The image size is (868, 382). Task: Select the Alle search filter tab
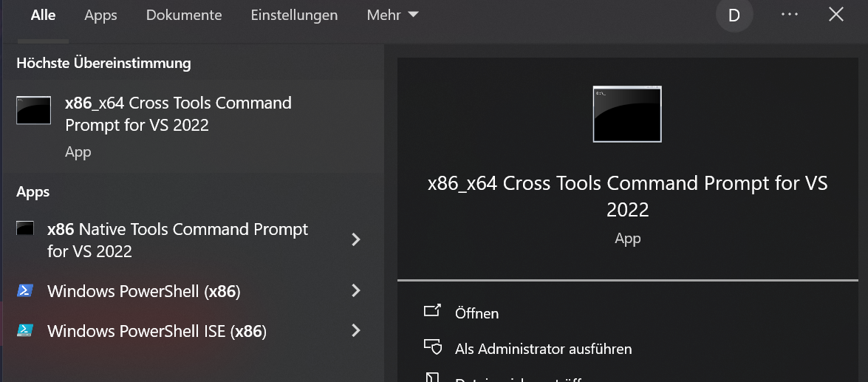point(43,16)
